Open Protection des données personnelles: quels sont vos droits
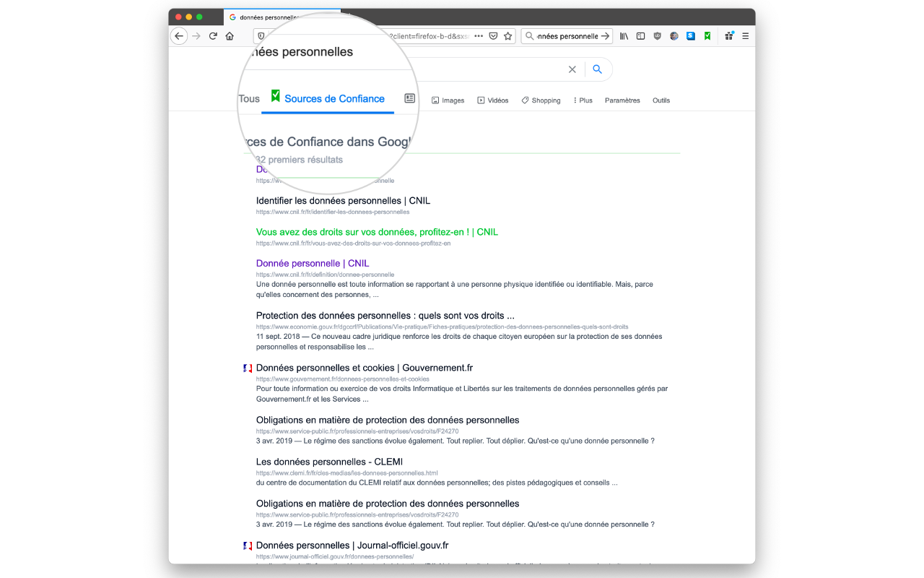This screenshot has width=924, height=578. click(385, 316)
